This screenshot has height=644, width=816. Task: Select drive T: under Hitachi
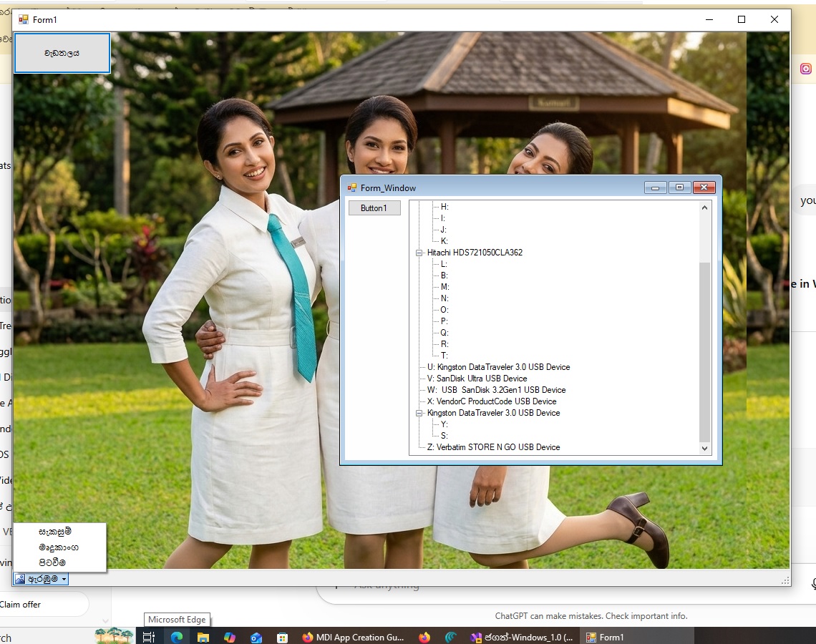pos(444,356)
